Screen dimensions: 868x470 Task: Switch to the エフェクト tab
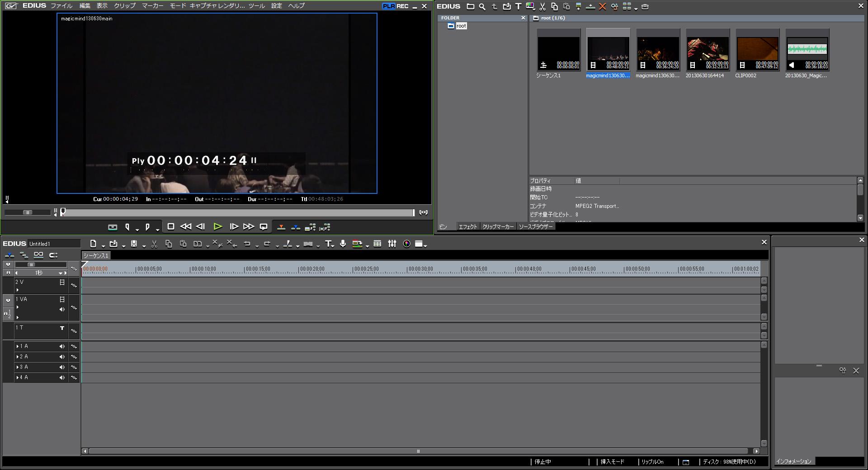point(467,227)
